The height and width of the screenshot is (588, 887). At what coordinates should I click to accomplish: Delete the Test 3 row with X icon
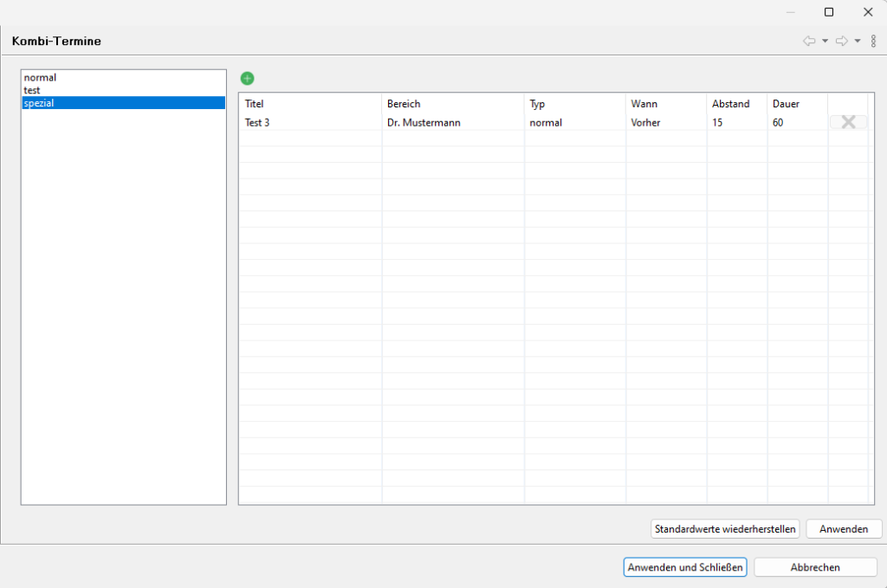click(x=848, y=122)
